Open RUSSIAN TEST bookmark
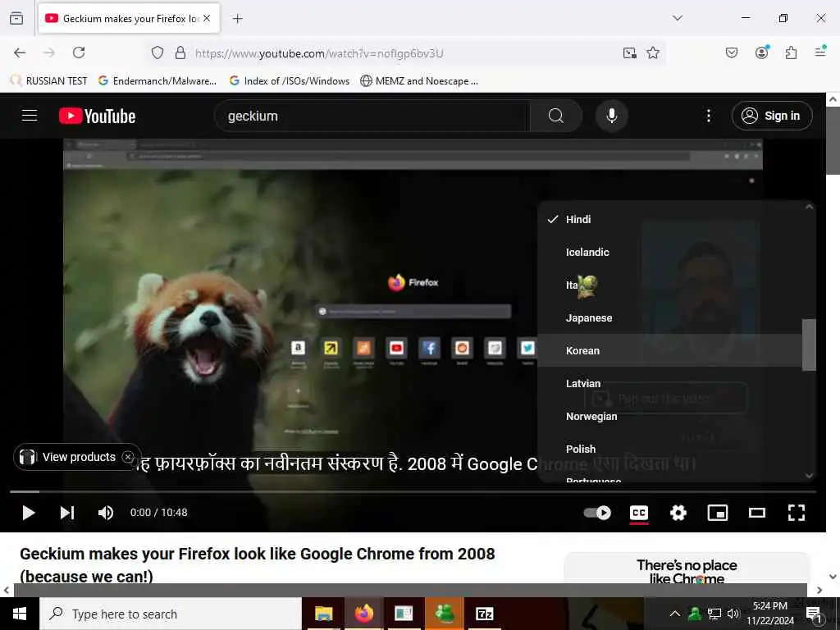Screen dimensions: 840x630 click(x=48, y=81)
